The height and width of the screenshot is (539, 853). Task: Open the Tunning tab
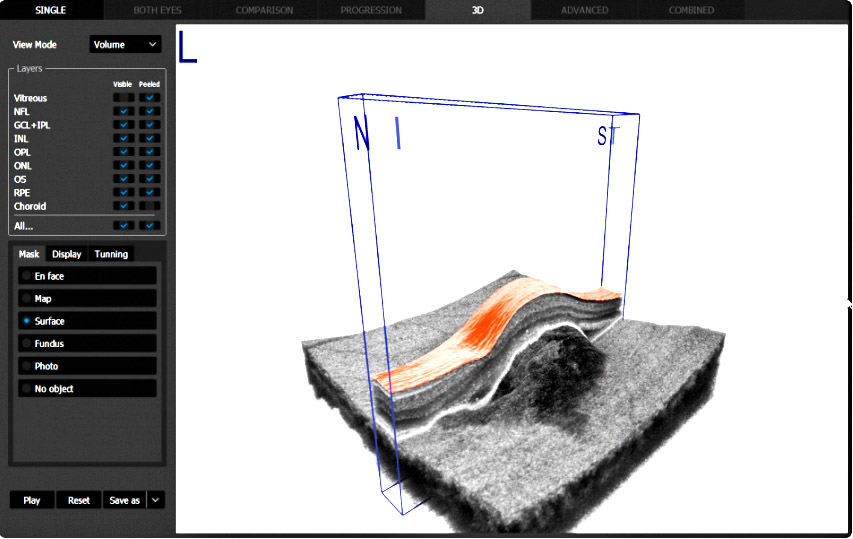[x=111, y=254]
